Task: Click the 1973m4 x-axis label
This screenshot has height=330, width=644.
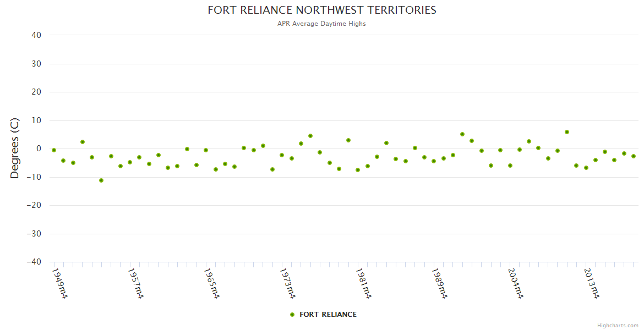Action: pos(287,283)
